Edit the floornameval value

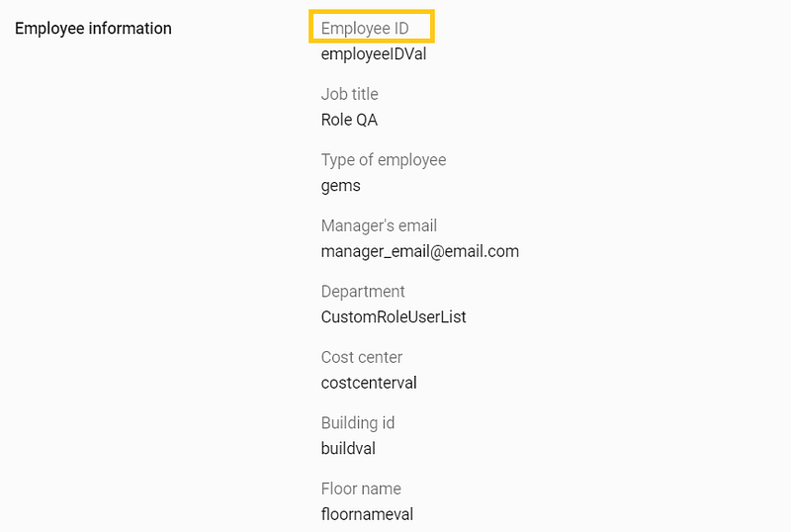[x=367, y=514]
